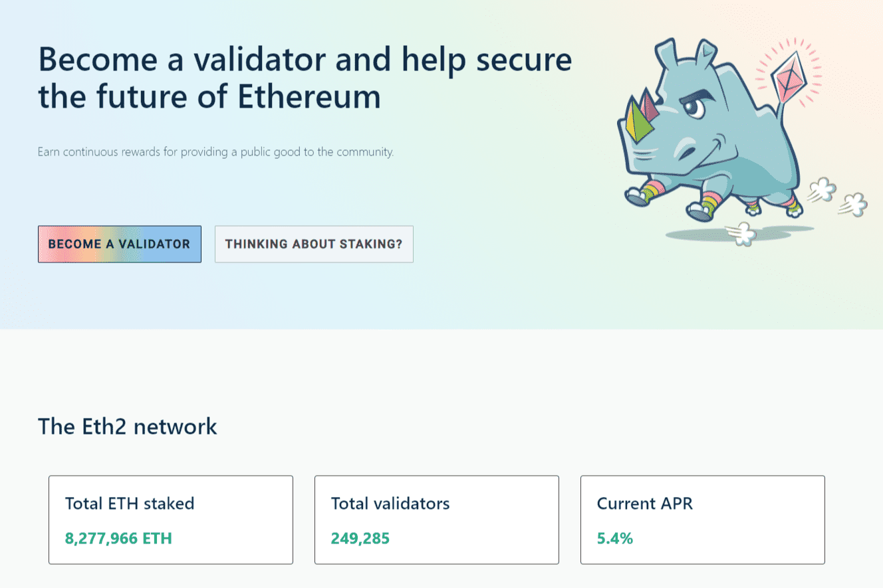Select the Total validators card

tap(436, 520)
